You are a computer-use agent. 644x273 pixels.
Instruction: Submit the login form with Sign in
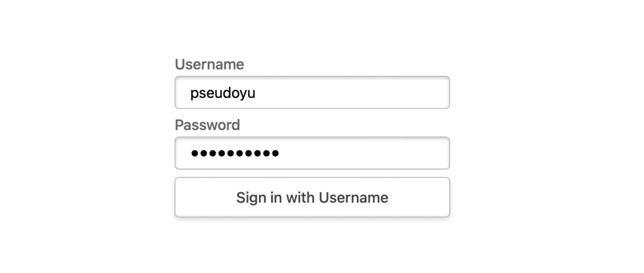tap(312, 198)
